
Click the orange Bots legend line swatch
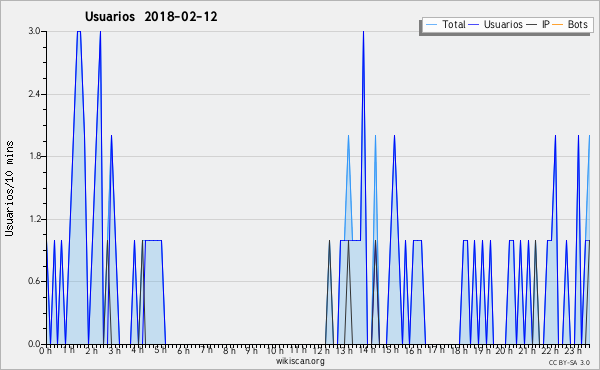click(558, 25)
